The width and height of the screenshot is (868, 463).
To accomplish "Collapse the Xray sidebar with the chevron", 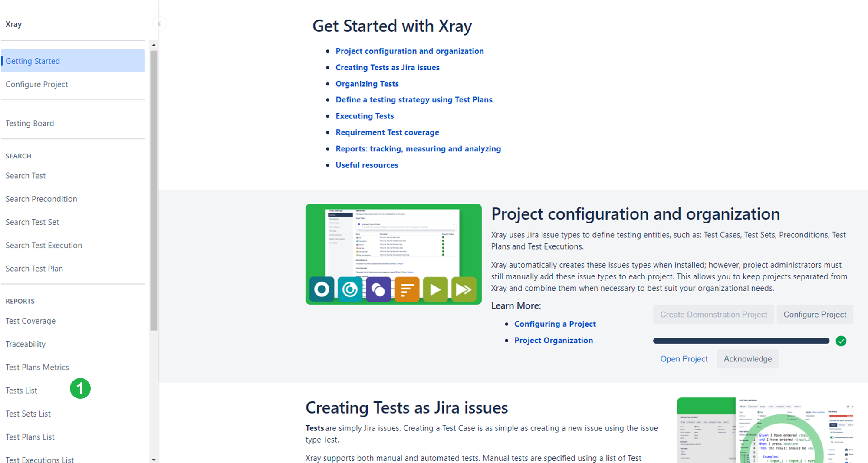I will pos(159,24).
